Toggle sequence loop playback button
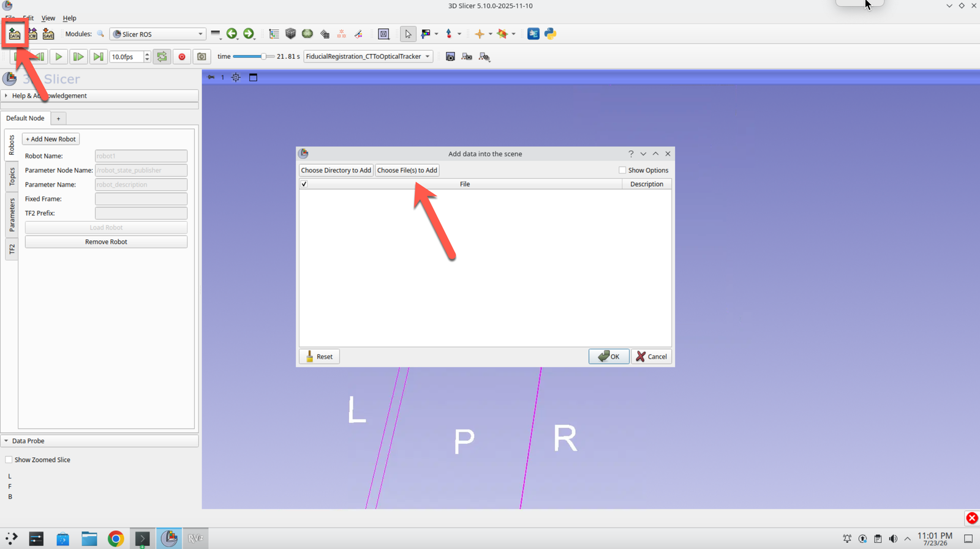The width and height of the screenshot is (980, 549). 162,56
